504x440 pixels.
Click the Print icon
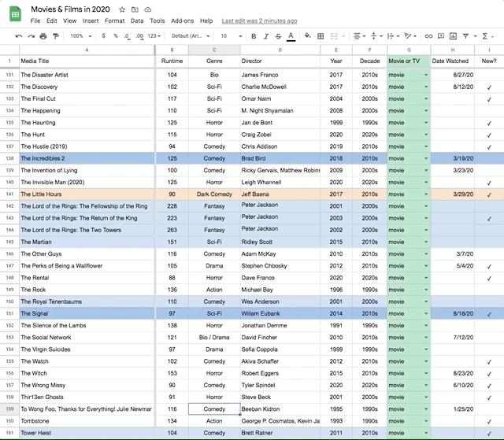click(x=43, y=36)
